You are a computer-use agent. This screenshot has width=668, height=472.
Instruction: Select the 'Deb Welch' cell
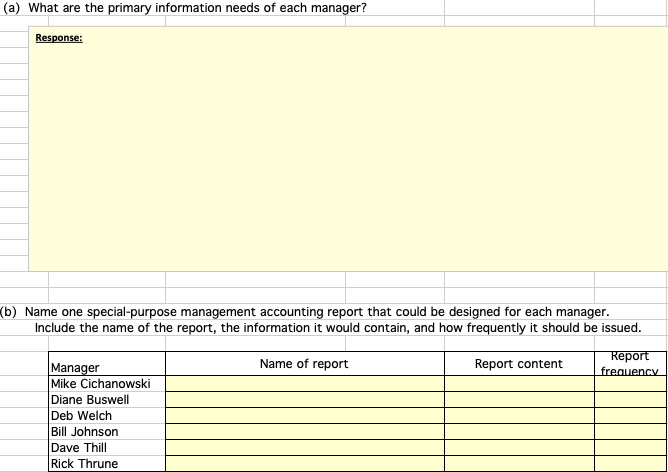click(107, 416)
